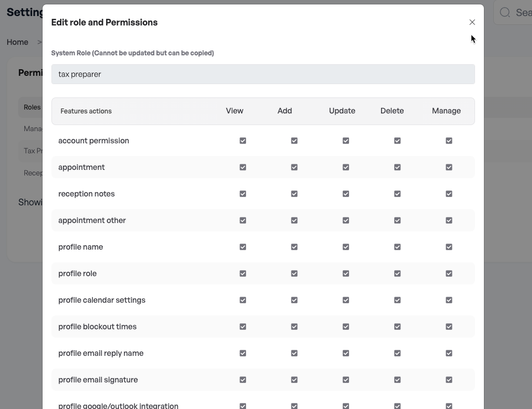The width and height of the screenshot is (532, 409).
Task: Toggle Add for appointment other
Action: click(294, 220)
